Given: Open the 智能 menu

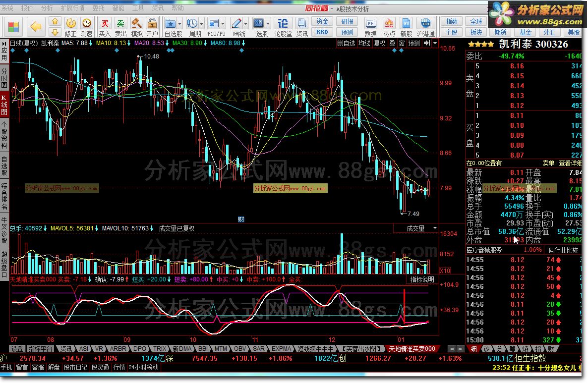Looking at the screenshot, I should (118, 8).
